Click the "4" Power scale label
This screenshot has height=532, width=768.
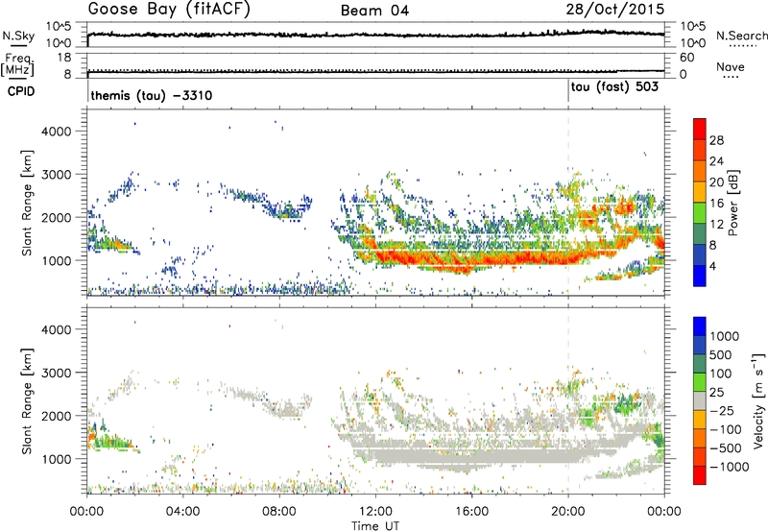pos(712,266)
